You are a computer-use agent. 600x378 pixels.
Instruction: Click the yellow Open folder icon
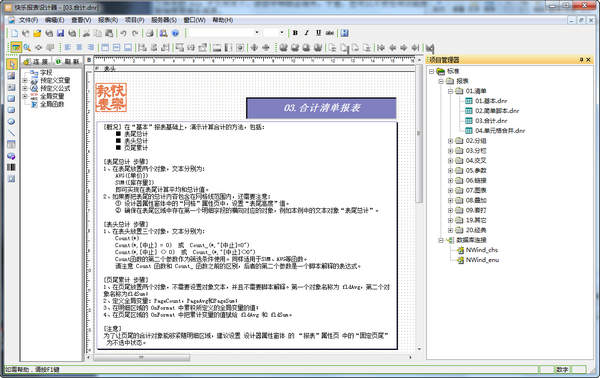point(37,33)
